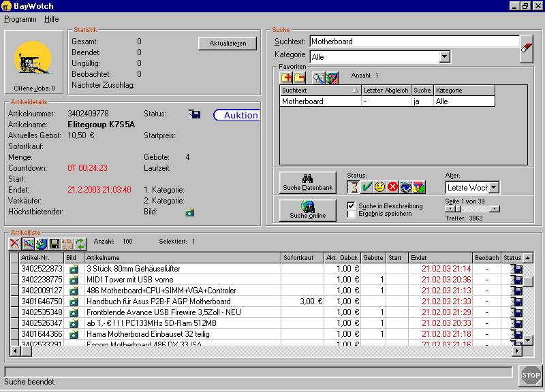The height and width of the screenshot is (392, 545).
Task: Click the camera icon next to Bild
Action: [189, 212]
